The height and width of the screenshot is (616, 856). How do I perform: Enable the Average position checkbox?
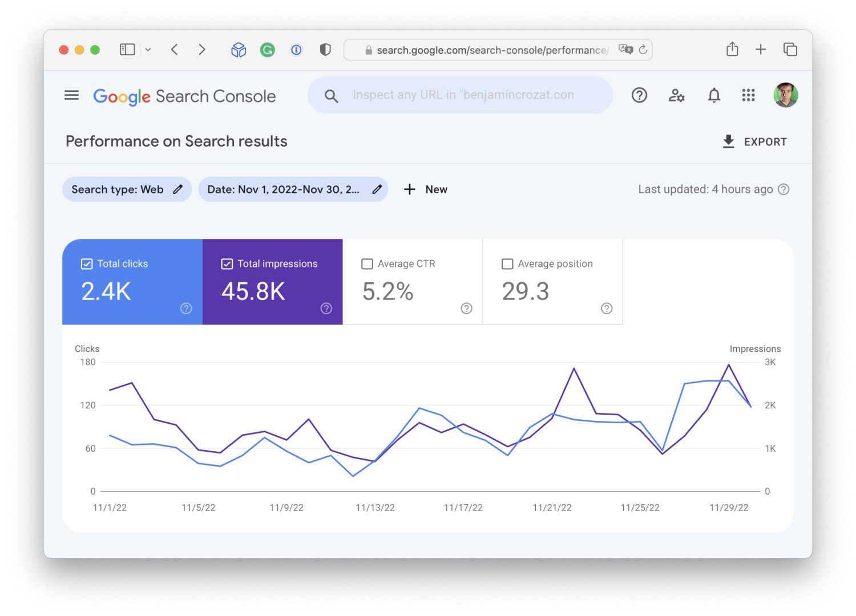507,264
